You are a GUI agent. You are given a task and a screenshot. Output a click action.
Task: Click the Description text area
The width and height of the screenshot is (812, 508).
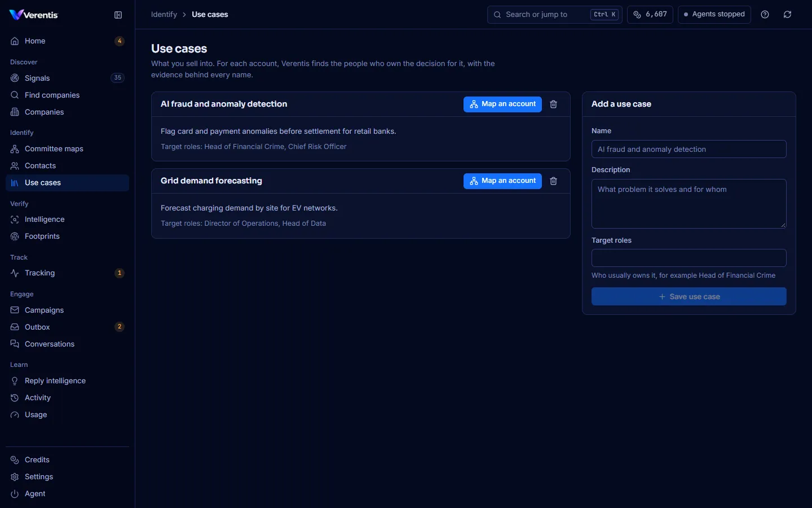[x=689, y=204]
